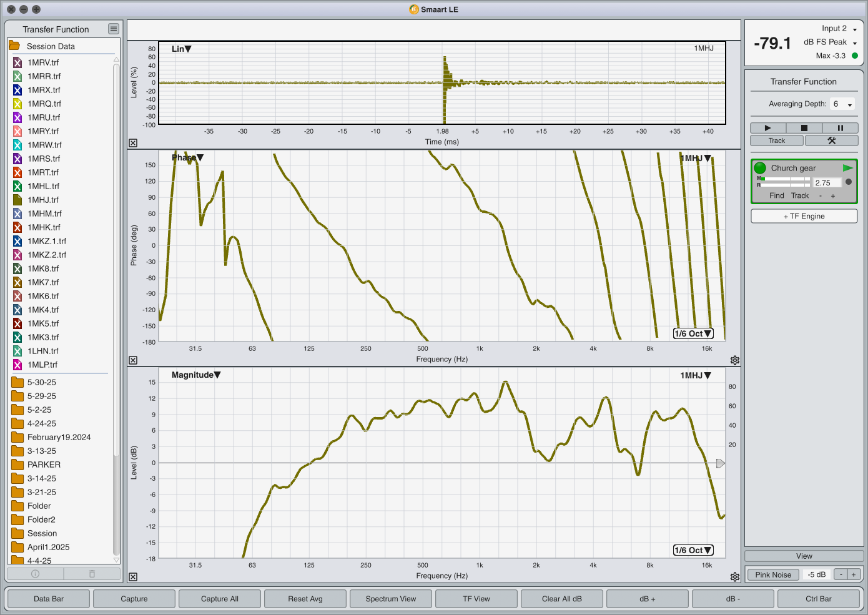The image size is (868, 615).
Task: Toggle visibility of trace 1MRV.trf
Action: coord(17,62)
